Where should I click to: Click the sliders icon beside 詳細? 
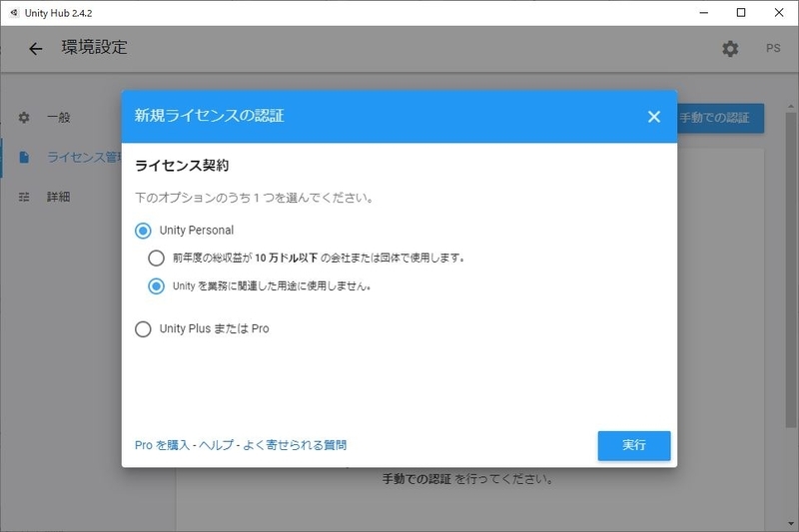point(24,197)
